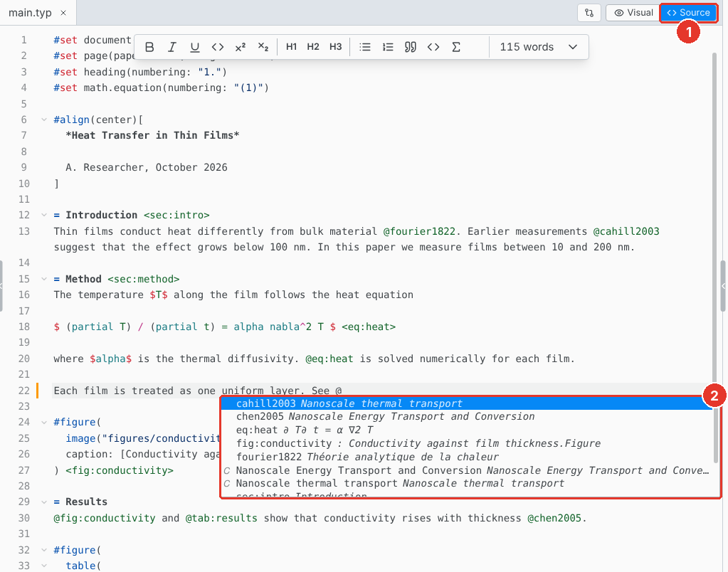Apply italic formatting from toolbar

172,47
